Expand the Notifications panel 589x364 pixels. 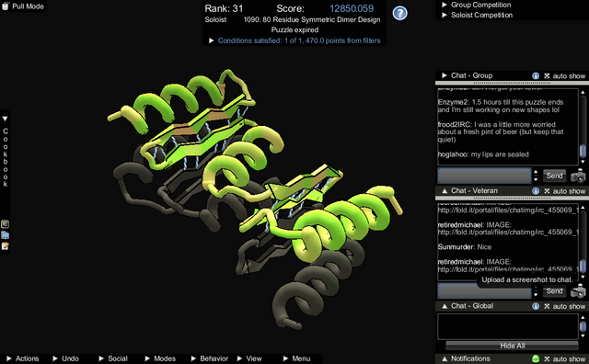coord(445,358)
